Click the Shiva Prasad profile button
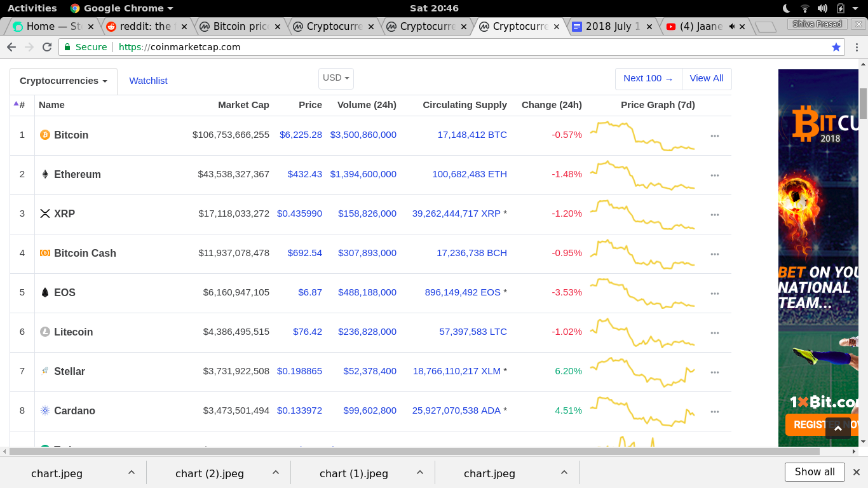868x488 pixels. click(818, 24)
